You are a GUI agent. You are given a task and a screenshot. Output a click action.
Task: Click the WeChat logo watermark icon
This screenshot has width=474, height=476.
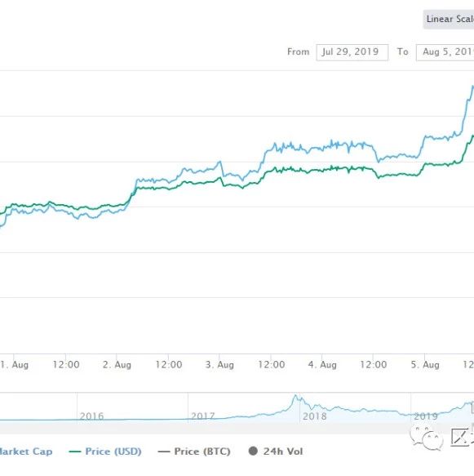tap(427, 438)
